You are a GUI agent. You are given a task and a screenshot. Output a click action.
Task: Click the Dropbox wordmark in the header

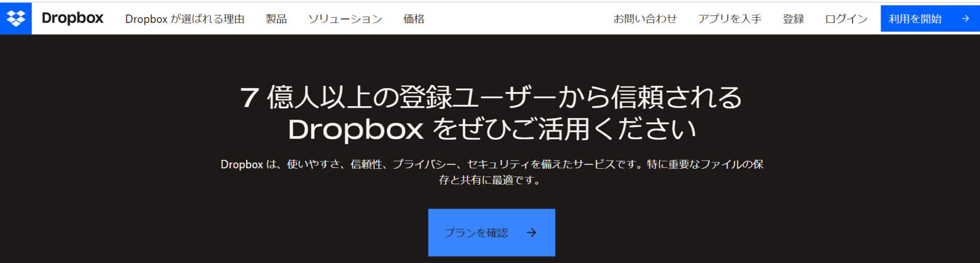click(x=73, y=18)
